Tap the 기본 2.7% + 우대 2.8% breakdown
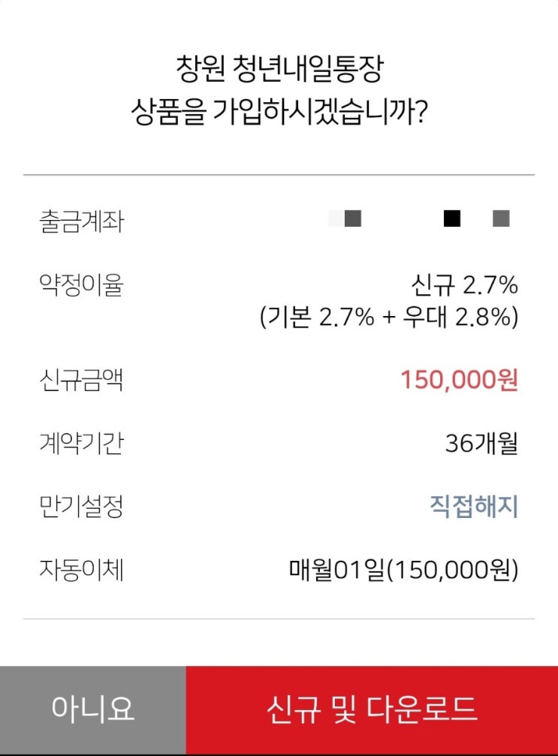This screenshot has width=558, height=756. (389, 318)
